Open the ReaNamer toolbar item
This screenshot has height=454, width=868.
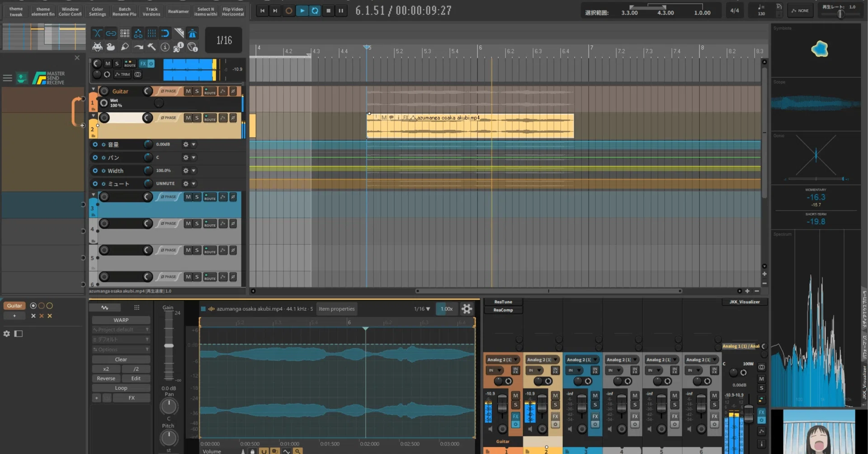(x=178, y=11)
